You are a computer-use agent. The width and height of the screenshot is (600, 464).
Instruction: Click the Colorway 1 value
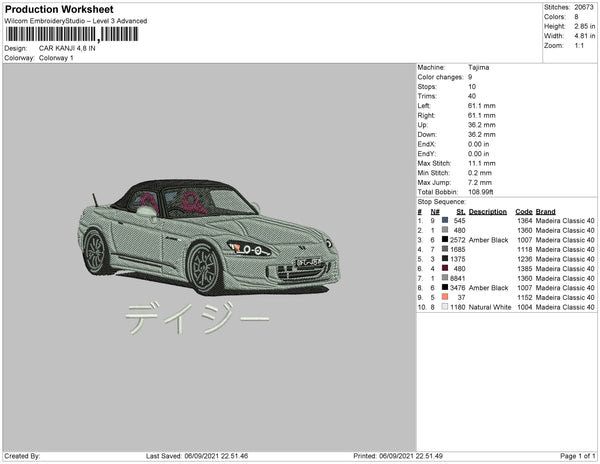pos(56,58)
